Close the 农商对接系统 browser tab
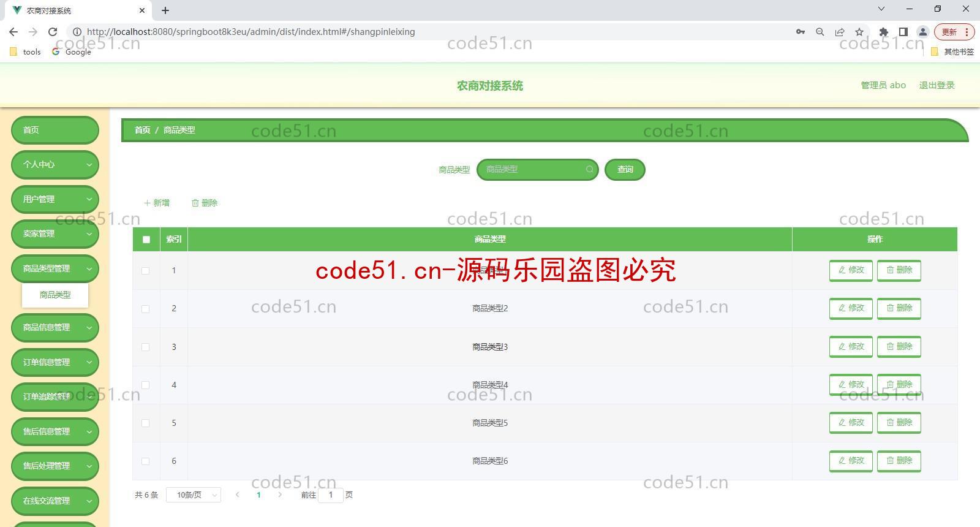The image size is (980, 527). pos(142,10)
